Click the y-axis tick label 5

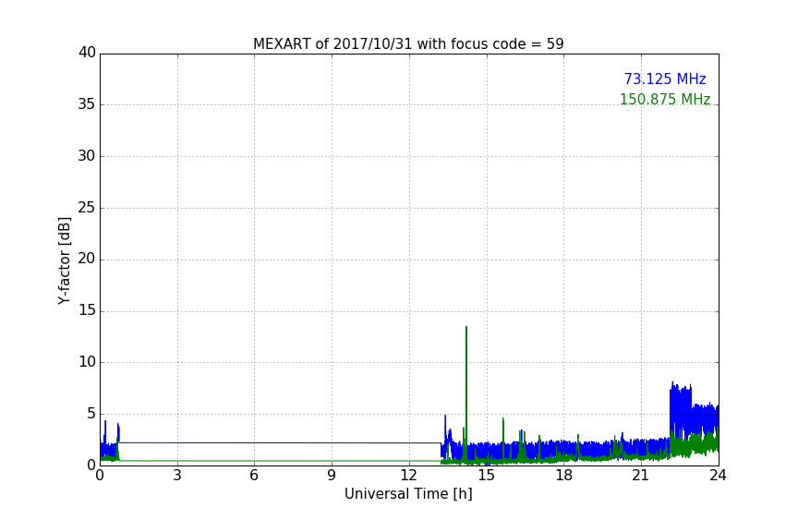[x=91, y=414]
